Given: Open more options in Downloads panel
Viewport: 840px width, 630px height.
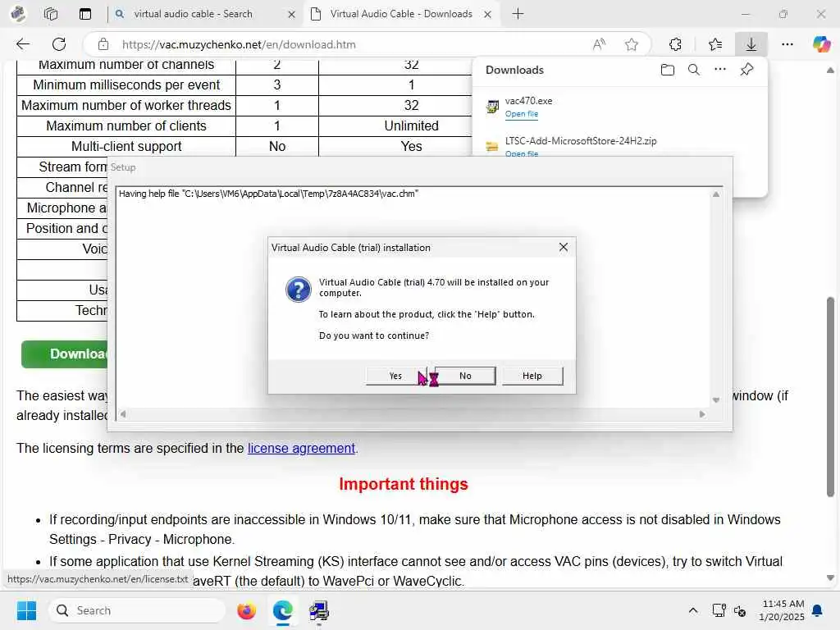Looking at the screenshot, I should point(720,69).
